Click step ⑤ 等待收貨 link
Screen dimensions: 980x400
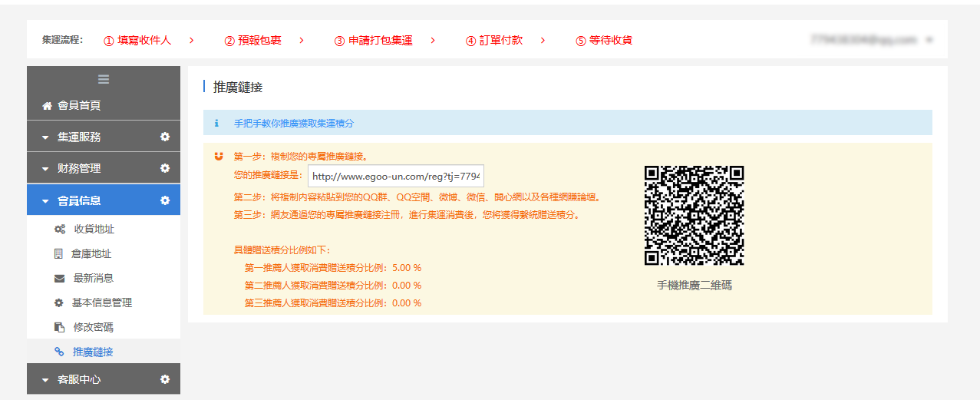coord(604,40)
